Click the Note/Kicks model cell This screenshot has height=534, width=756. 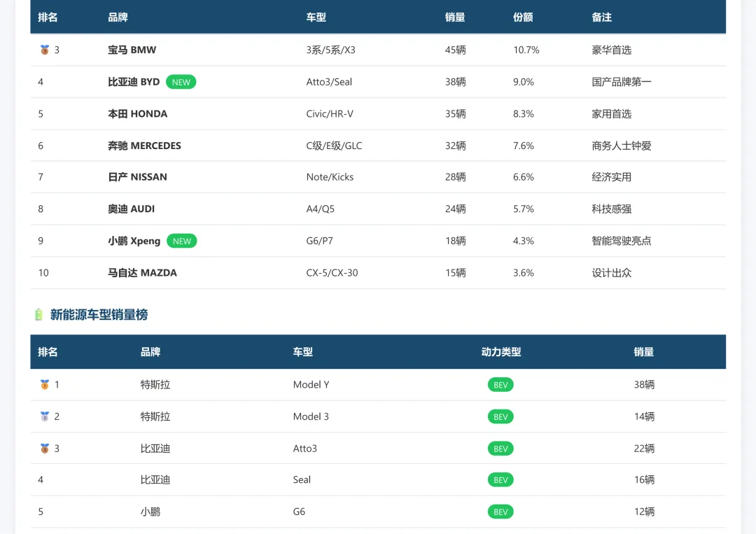pos(330,177)
